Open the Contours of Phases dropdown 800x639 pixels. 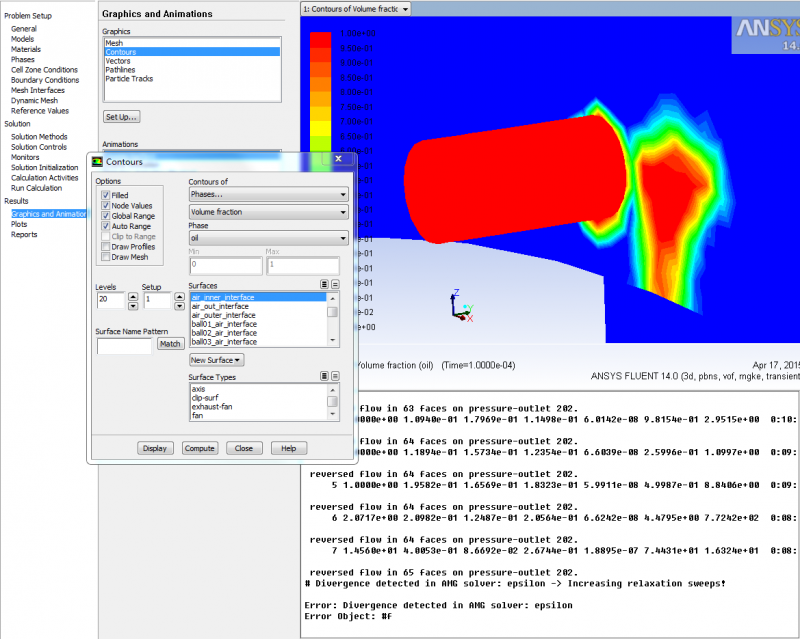(x=268, y=194)
